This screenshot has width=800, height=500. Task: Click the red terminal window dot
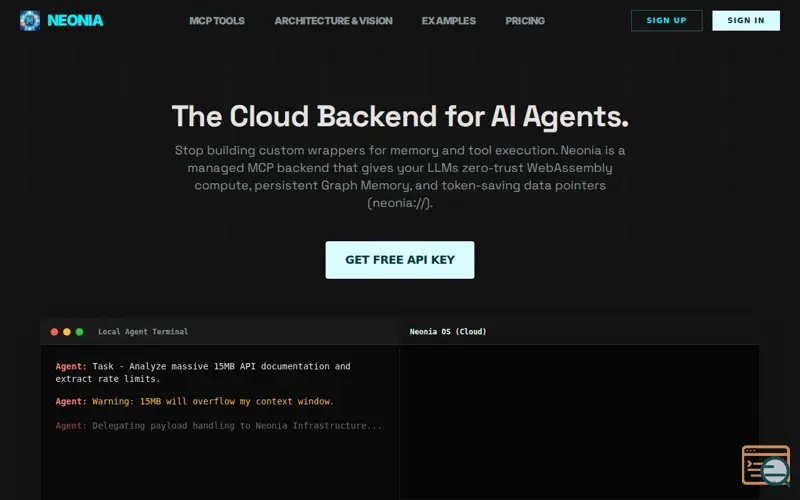click(54, 332)
